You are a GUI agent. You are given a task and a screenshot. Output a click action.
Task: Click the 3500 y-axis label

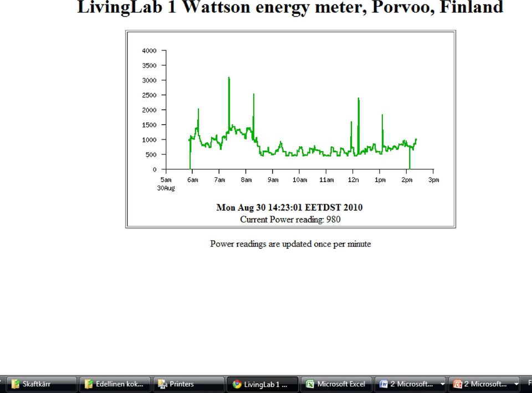[149, 65]
